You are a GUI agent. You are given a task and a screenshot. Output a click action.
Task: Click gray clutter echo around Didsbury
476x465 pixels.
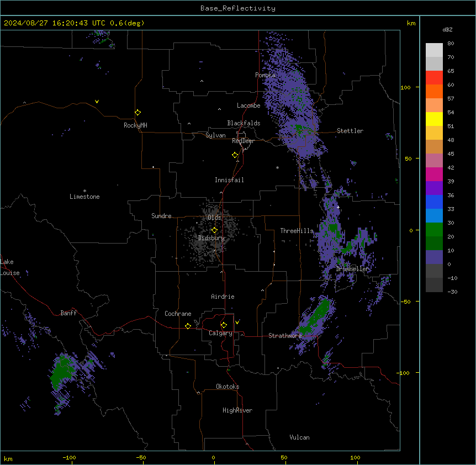click(209, 237)
